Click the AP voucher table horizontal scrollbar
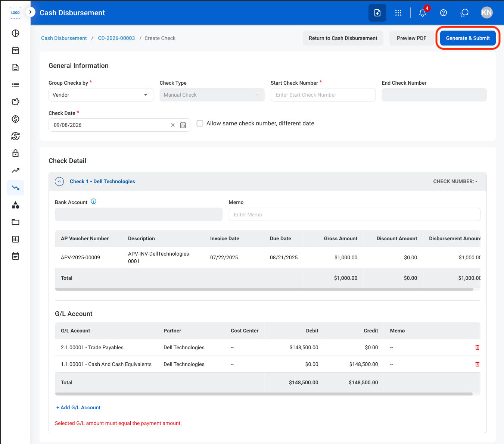This screenshot has height=444, width=504. (x=264, y=289)
